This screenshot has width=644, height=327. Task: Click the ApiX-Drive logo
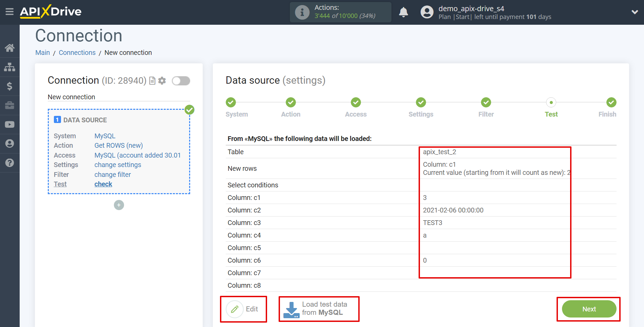[x=51, y=12]
